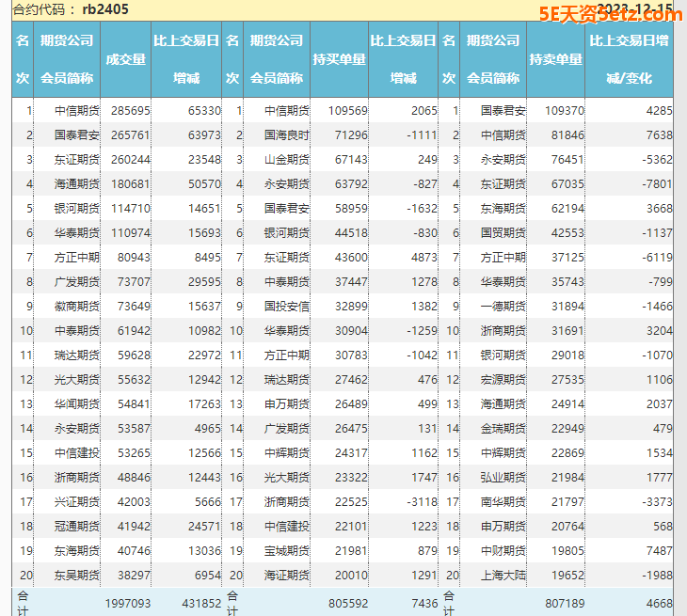Click 国投安信 in long positions list
This screenshot has width=687, height=616.
click(286, 307)
